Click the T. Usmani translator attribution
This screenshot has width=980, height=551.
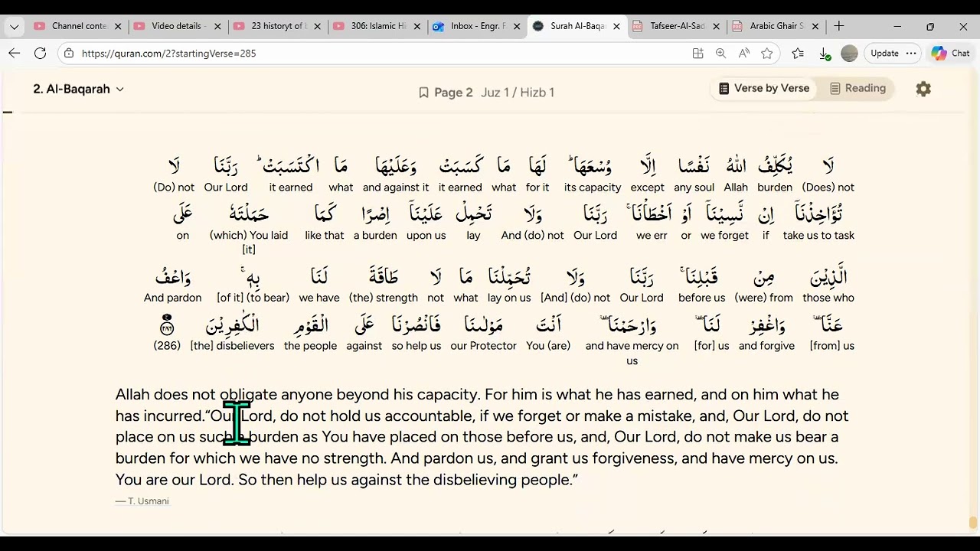[142, 501]
